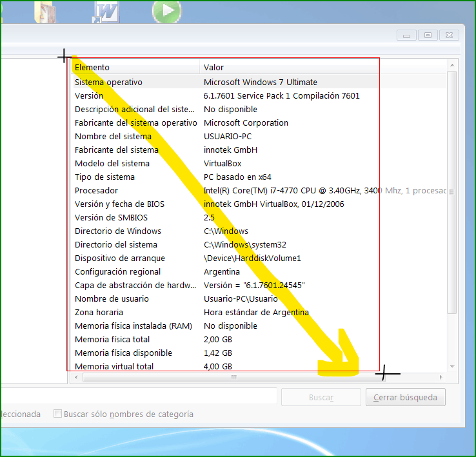Select the 'Directorio de Windows' row
The image size is (476, 457).
[259, 231]
